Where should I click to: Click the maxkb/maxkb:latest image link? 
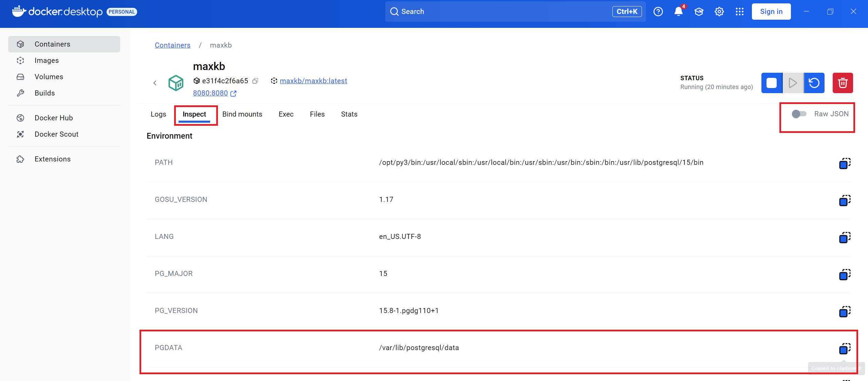pos(313,81)
